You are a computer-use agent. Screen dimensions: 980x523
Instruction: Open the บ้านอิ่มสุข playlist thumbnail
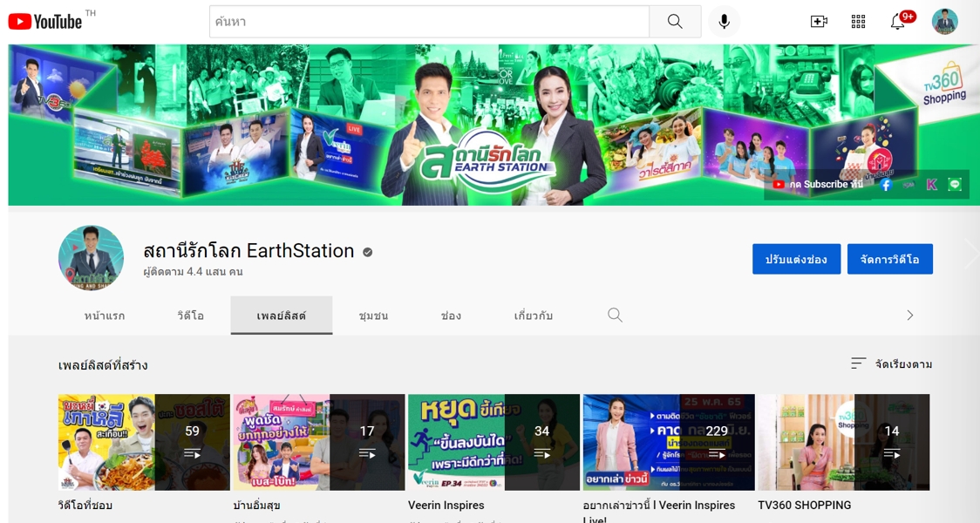(319, 442)
